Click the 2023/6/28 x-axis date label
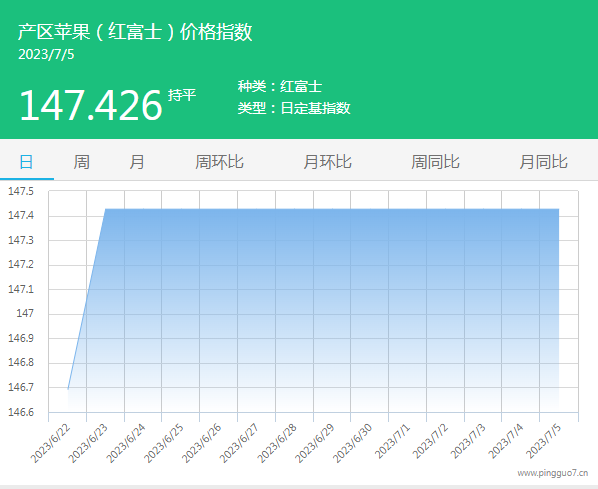The height and width of the screenshot is (489, 598). (277, 443)
